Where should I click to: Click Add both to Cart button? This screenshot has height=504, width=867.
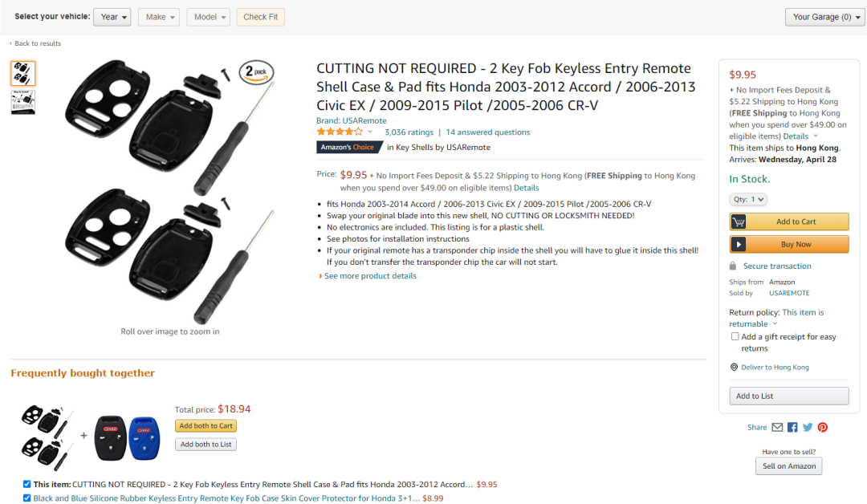(206, 426)
